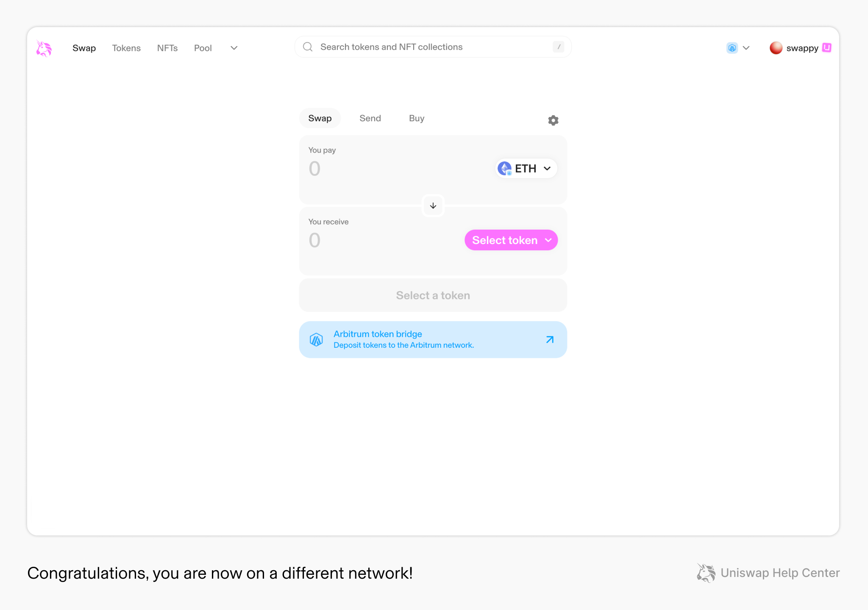The height and width of the screenshot is (610, 868).
Task: Click the pink Select token pill
Action: click(511, 240)
